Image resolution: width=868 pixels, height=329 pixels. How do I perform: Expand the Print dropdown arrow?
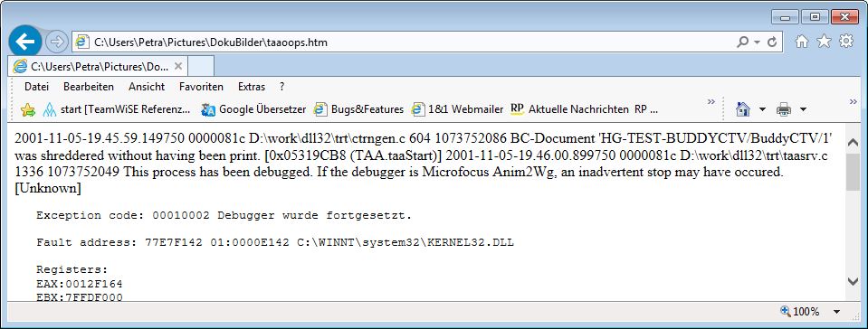(803, 109)
